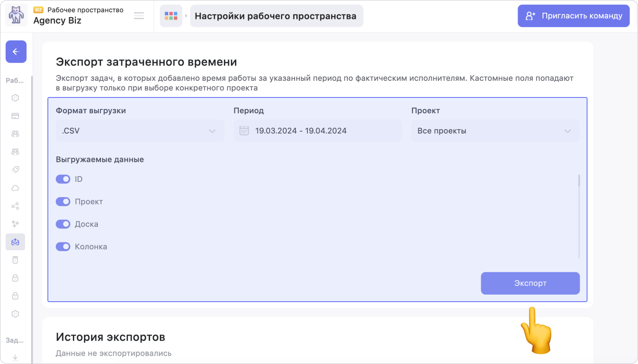Screen dimensions: 638x364
Task: Click the Период date range field
Action: pos(317,131)
